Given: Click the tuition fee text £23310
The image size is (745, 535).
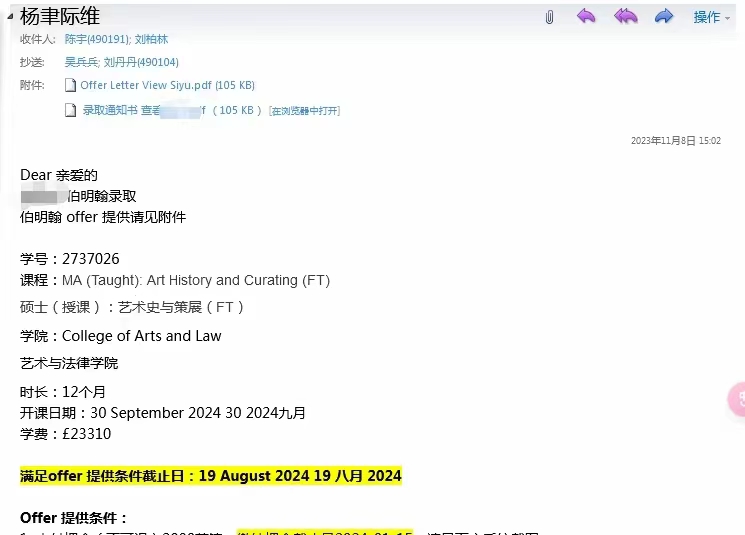Looking at the screenshot, I should [86, 434].
